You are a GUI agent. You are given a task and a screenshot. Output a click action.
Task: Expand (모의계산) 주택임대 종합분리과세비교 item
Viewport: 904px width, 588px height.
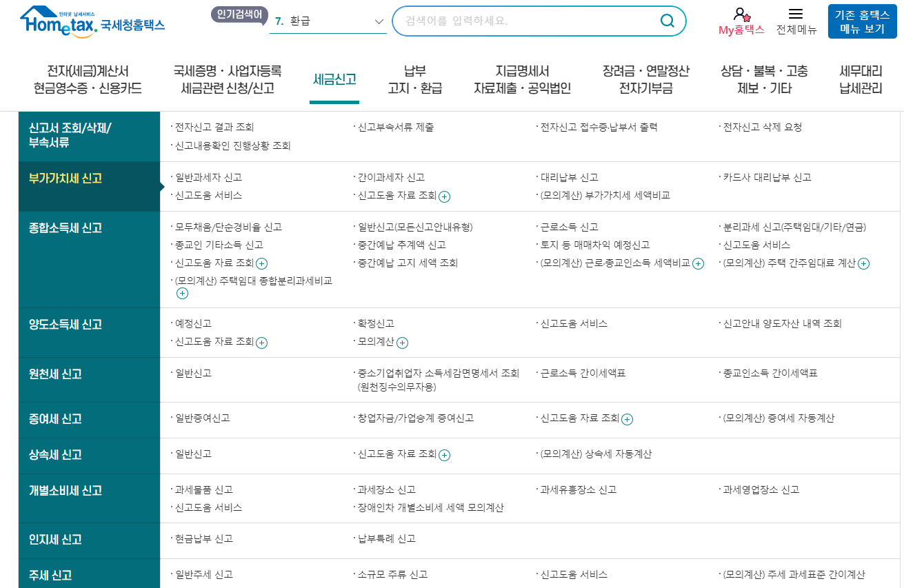tap(182, 293)
